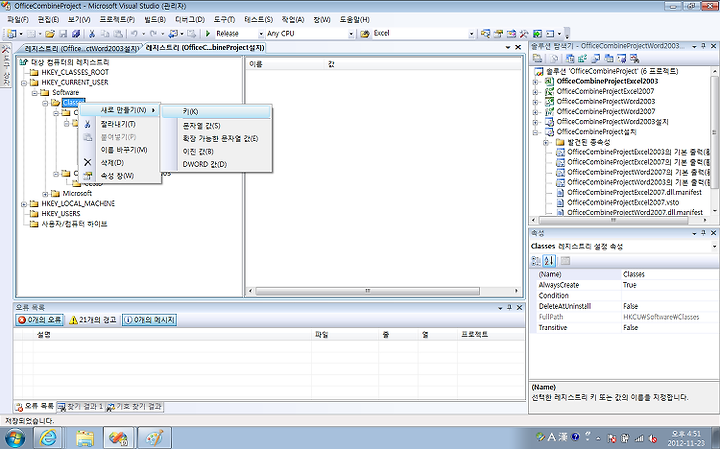The image size is (720, 449).
Task: Click the 설명 column header in error list
Action: pyautogui.click(x=172, y=335)
